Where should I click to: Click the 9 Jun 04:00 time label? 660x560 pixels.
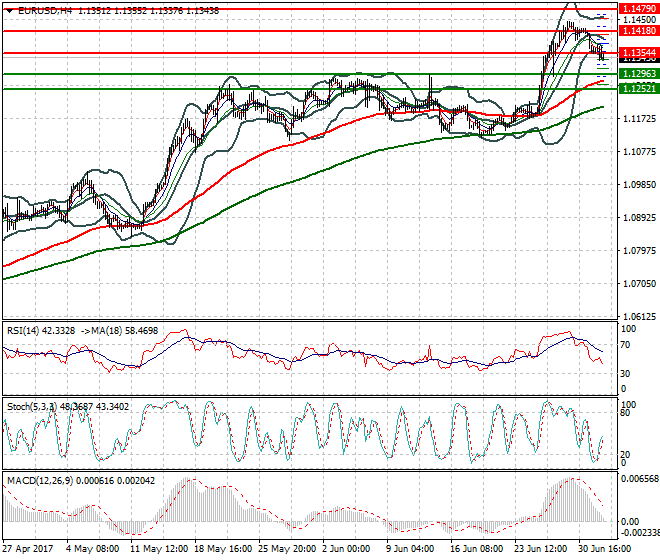click(x=410, y=549)
